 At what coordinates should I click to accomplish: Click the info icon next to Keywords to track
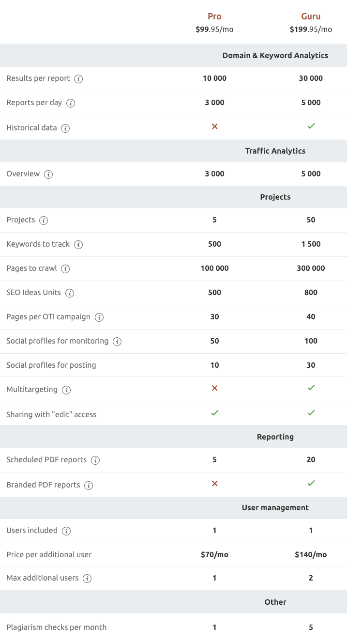coord(78,245)
